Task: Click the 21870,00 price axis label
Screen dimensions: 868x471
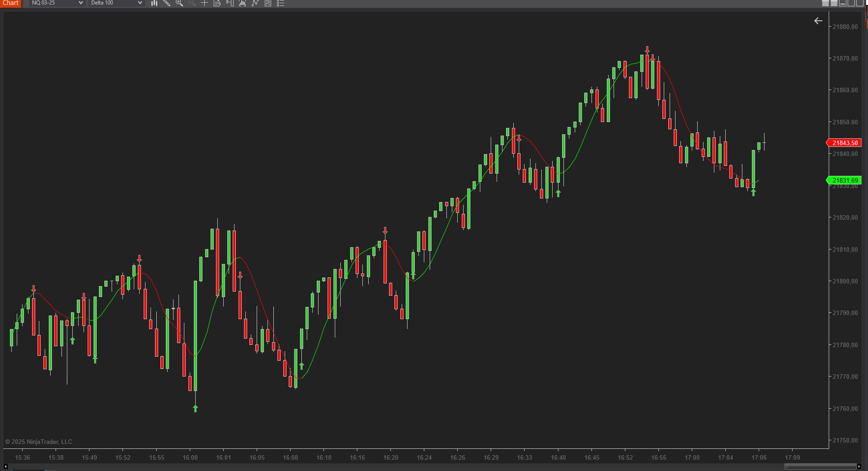Action: [845, 58]
